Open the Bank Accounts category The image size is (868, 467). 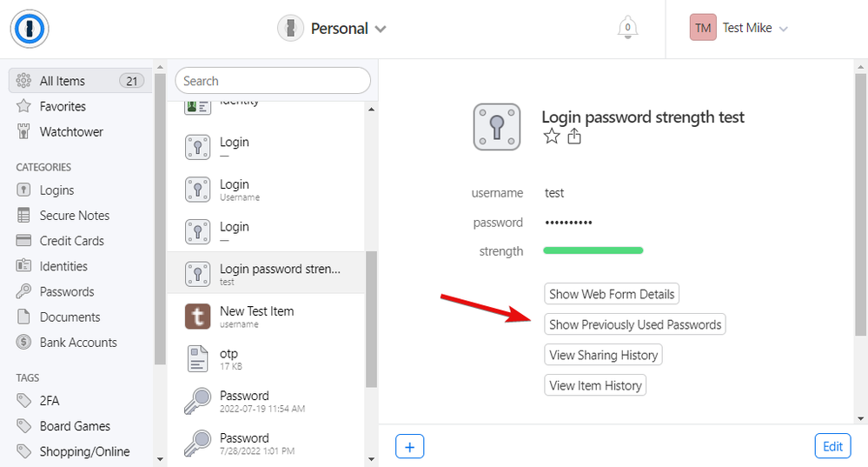pos(77,343)
